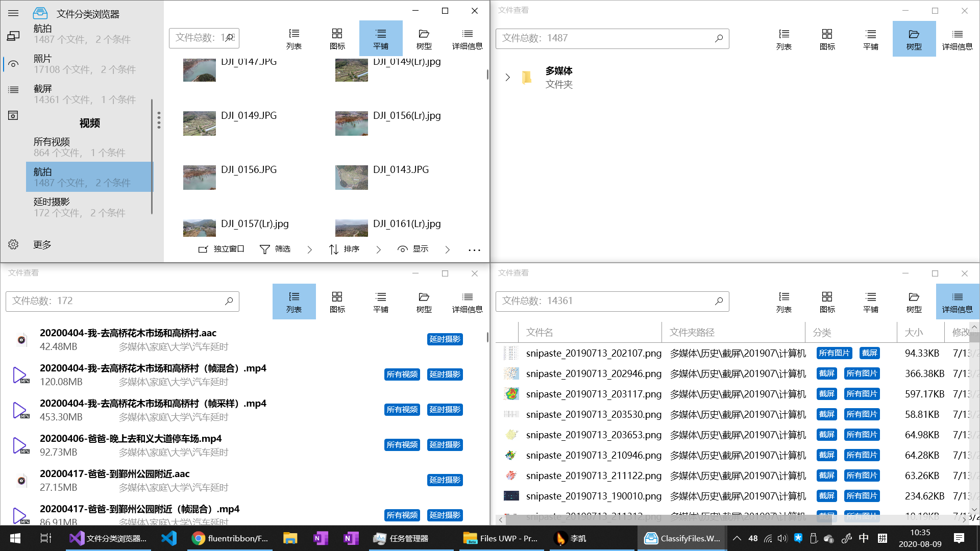Viewport: 980px width, 551px height.
Task: Open the hamburger navigation menu
Action: click(13, 13)
